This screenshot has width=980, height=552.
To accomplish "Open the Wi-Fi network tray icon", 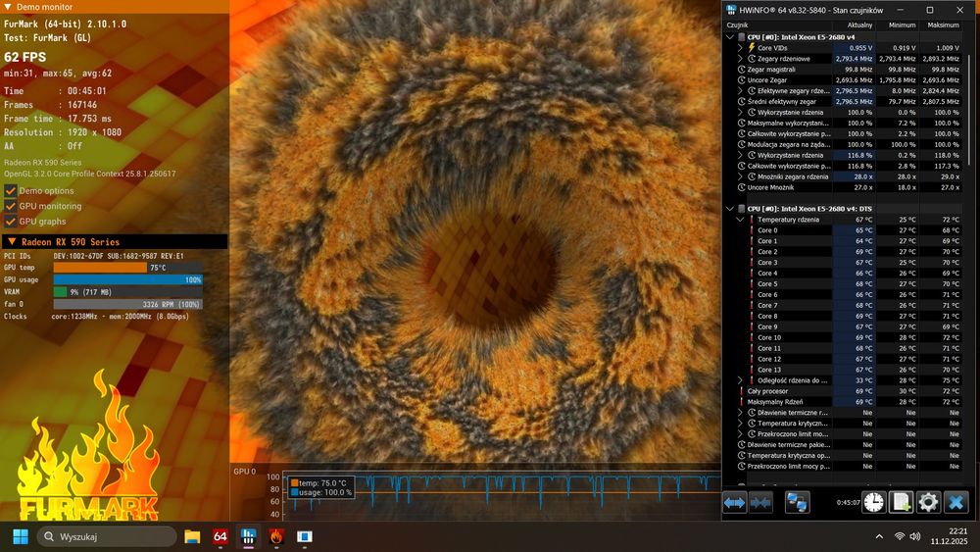I will (900, 536).
